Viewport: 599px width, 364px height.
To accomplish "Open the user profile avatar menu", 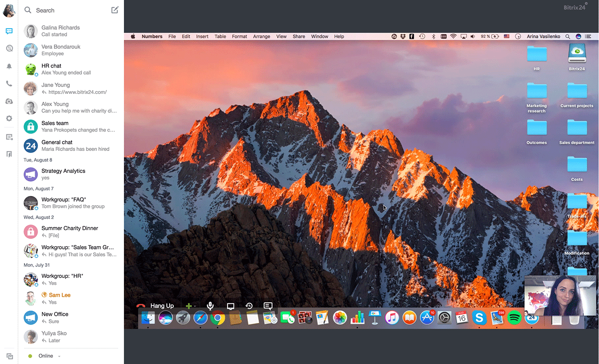I will pos(9,10).
